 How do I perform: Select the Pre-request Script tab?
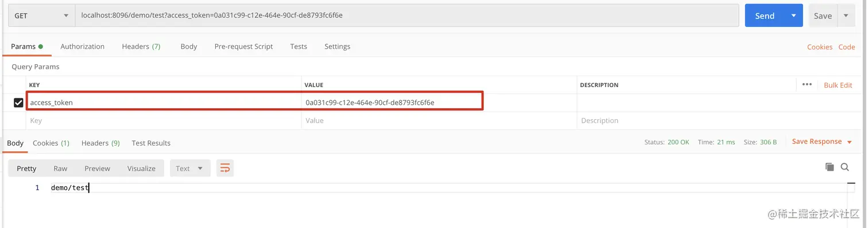click(243, 46)
